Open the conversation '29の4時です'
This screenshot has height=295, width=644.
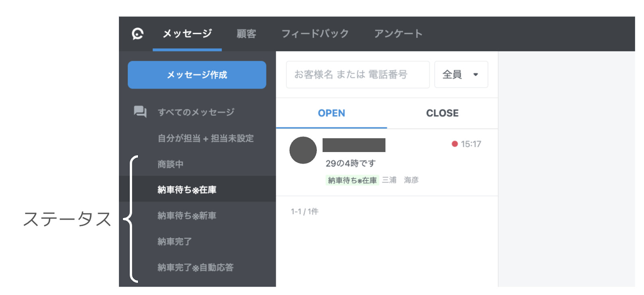tap(386, 163)
